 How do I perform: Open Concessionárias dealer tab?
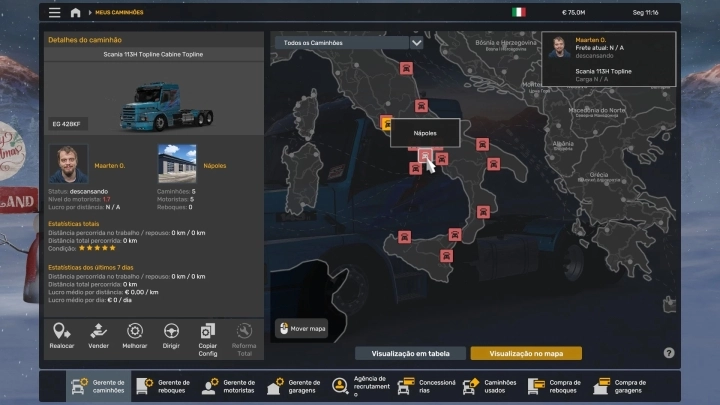click(x=426, y=386)
